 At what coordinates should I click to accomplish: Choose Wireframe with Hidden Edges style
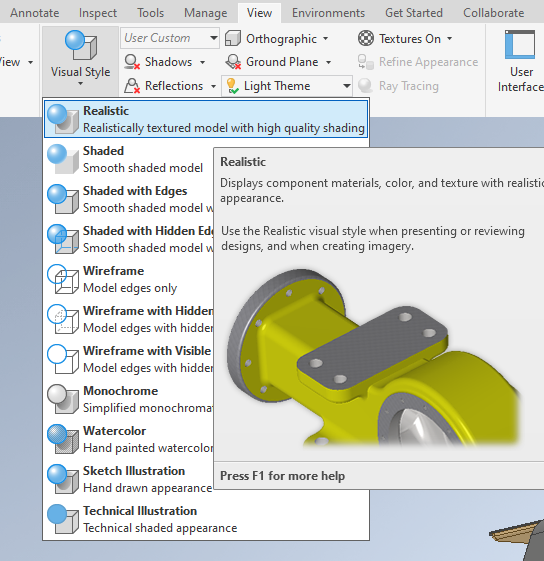pos(129,319)
